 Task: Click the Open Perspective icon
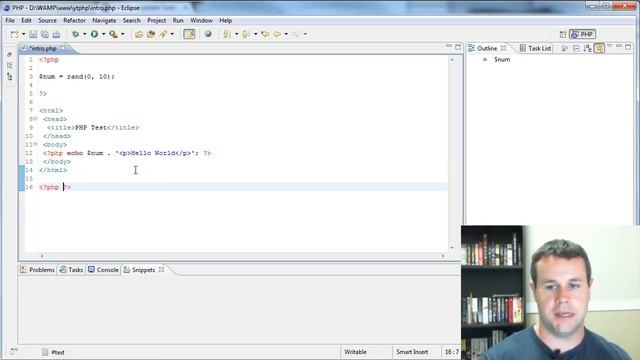click(x=563, y=34)
